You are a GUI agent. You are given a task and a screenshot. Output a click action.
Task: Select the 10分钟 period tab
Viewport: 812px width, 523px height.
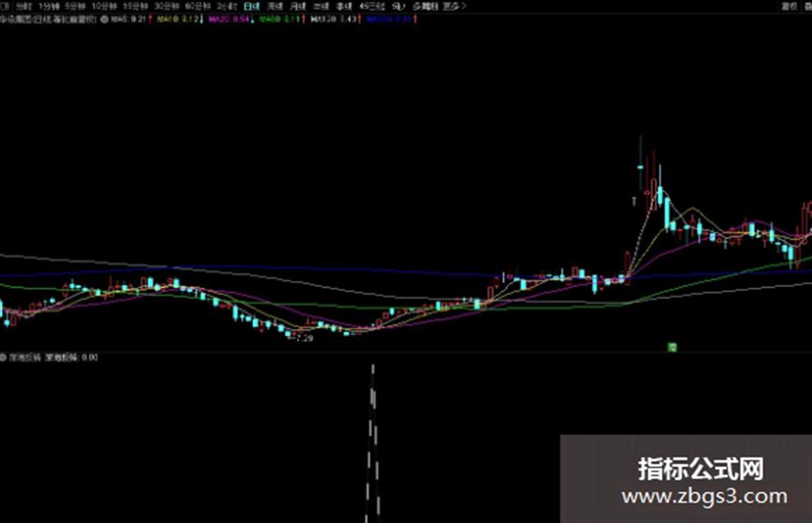click(103, 6)
